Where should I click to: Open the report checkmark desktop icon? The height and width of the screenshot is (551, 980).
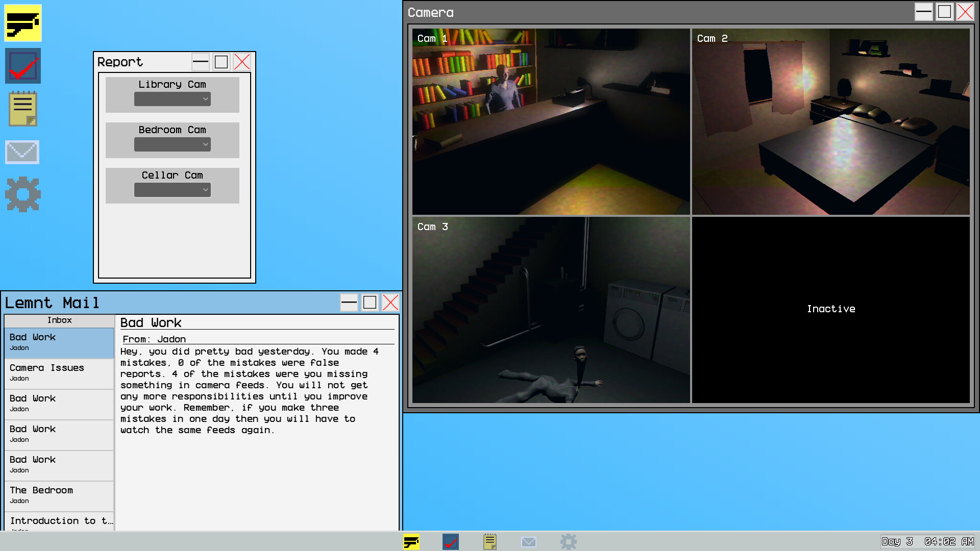23,66
